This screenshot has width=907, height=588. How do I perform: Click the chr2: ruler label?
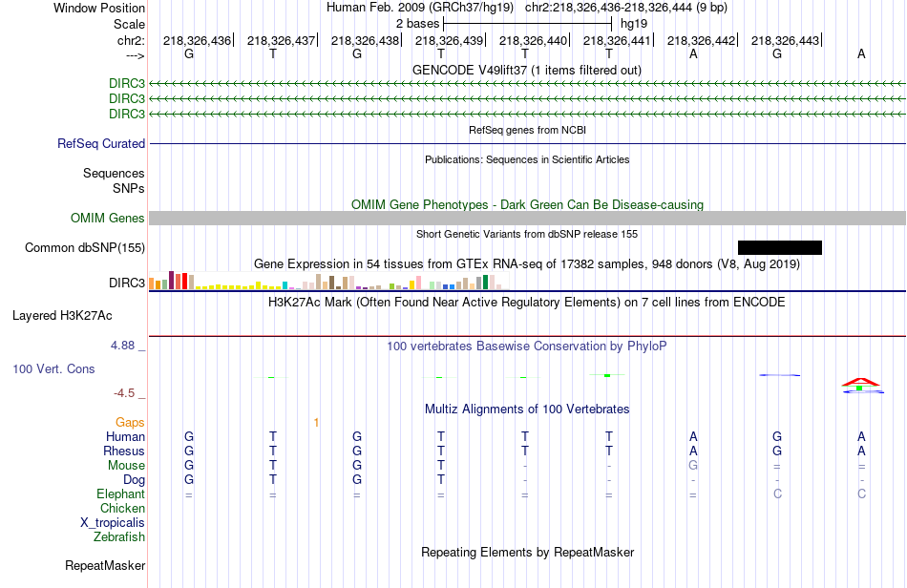pos(131,40)
